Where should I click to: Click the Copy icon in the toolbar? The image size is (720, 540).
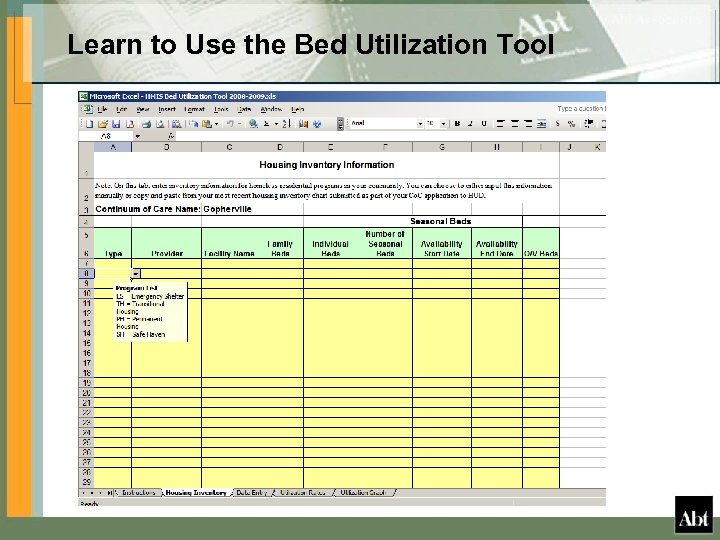click(x=194, y=124)
